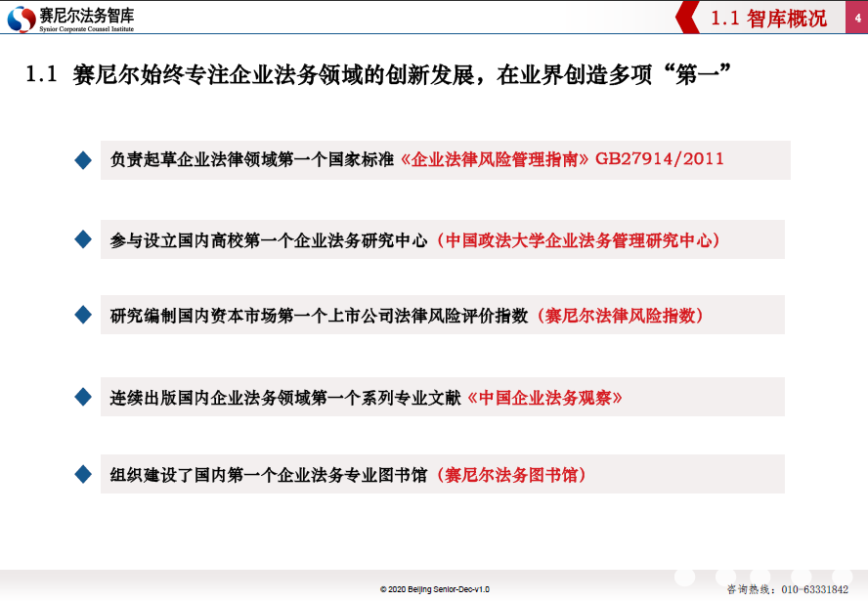Click diamond bullet beside 参与设立 line

point(83,239)
